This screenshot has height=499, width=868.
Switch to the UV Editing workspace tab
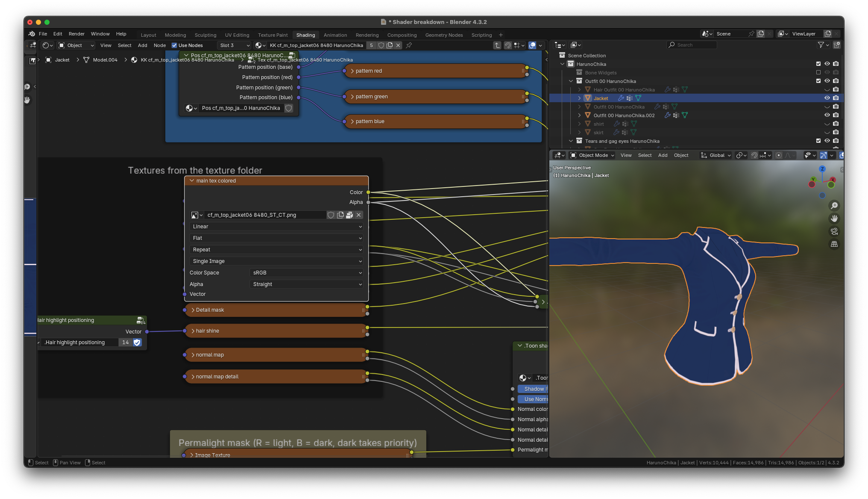(237, 35)
